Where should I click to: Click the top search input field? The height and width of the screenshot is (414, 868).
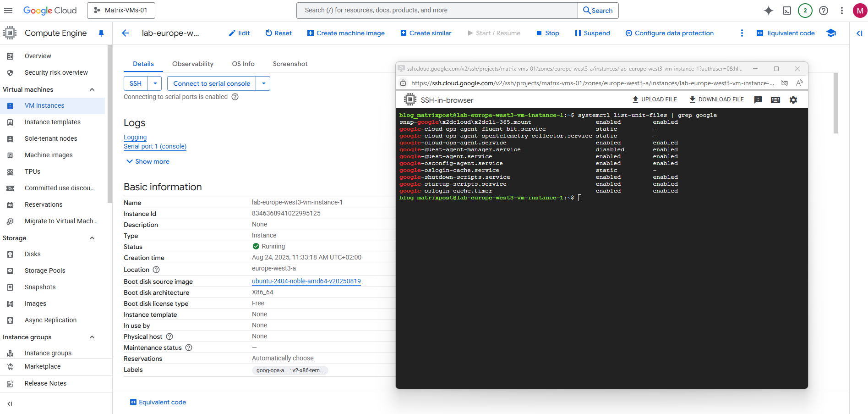point(437,10)
